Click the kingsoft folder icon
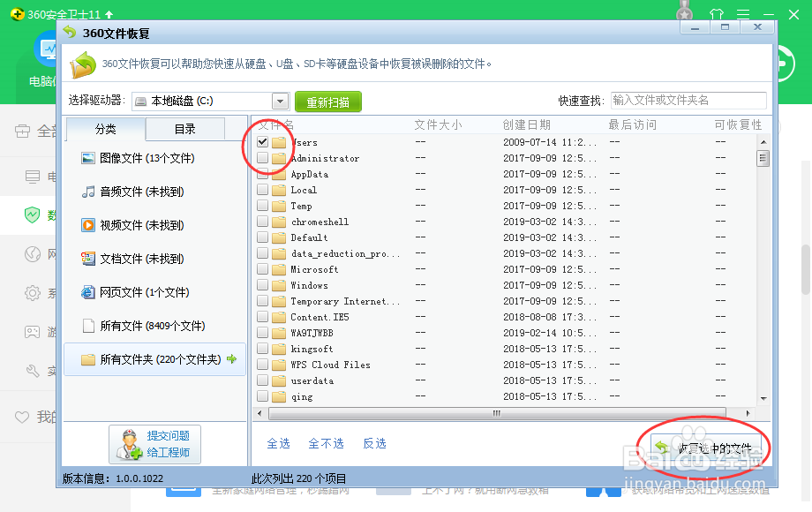The image size is (812, 512). click(x=279, y=349)
